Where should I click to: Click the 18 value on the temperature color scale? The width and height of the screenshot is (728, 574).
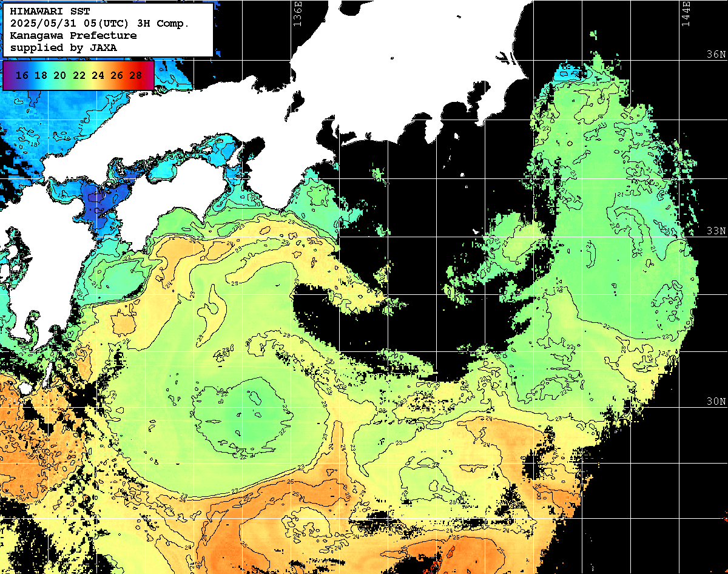coord(41,76)
